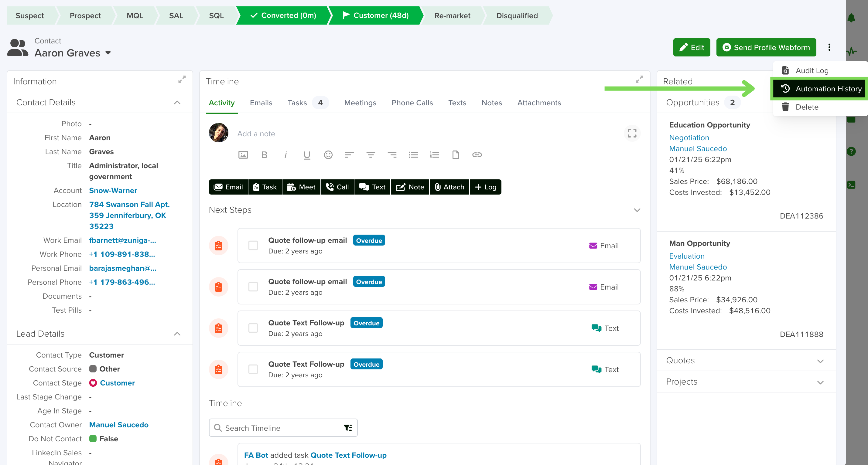Open Aaron Graves name dropdown
The height and width of the screenshot is (465, 868).
tap(108, 53)
